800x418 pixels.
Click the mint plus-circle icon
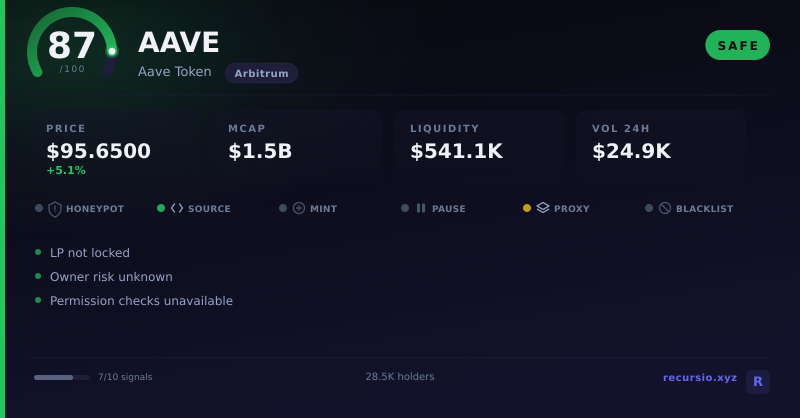[299, 208]
